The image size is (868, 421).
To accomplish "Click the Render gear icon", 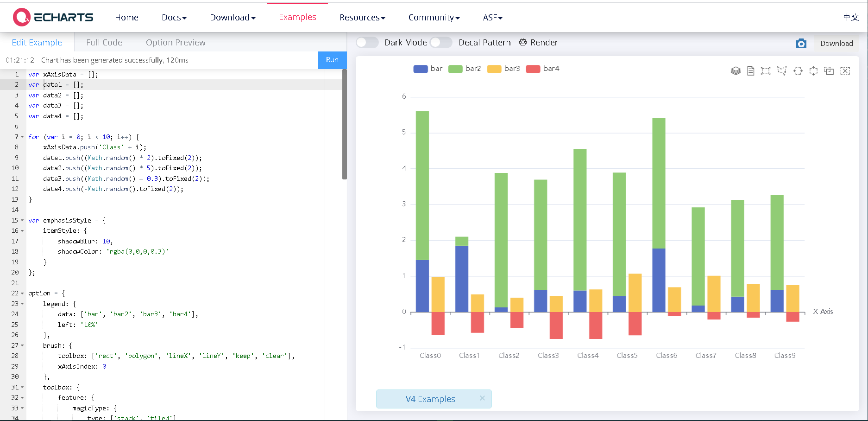I will (x=523, y=42).
